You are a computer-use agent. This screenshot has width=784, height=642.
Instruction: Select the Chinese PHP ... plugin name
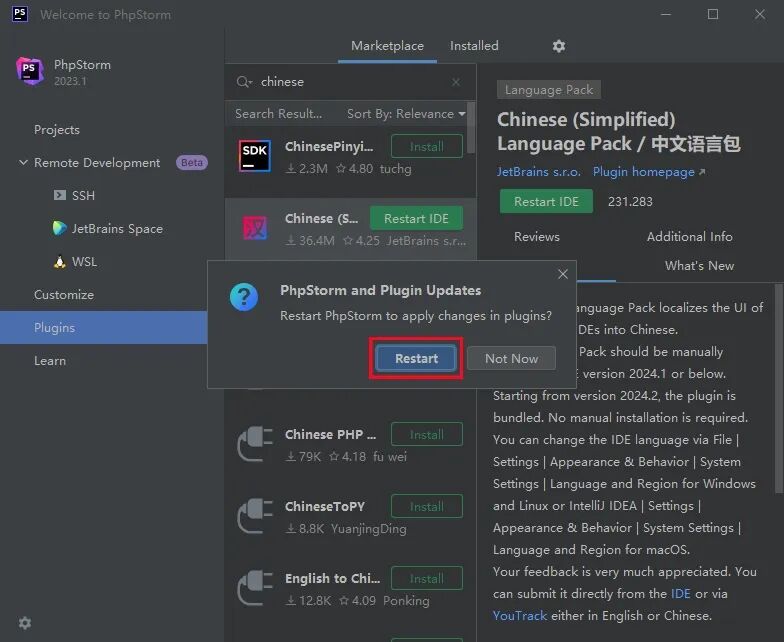click(330, 434)
